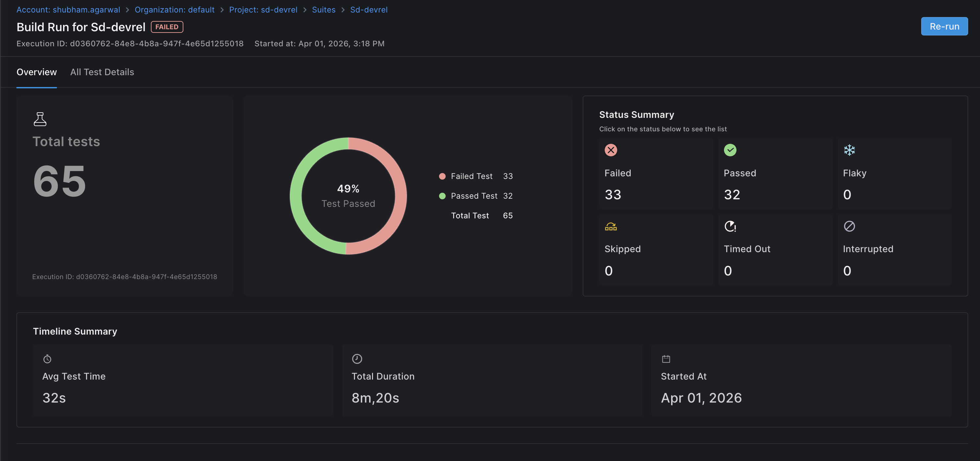Viewport: 980px width, 461px height.
Task: Click the Started At calendar icon
Action: (x=666, y=359)
